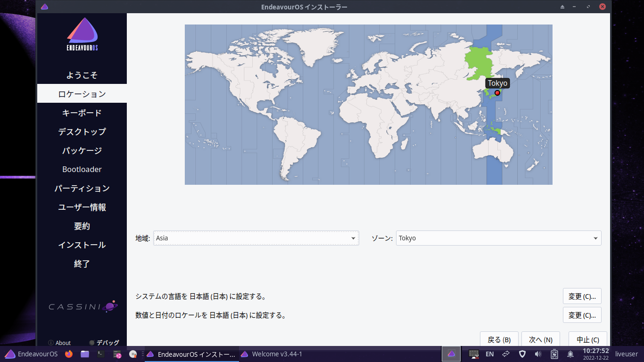Click 変更 button for system language

(582, 296)
